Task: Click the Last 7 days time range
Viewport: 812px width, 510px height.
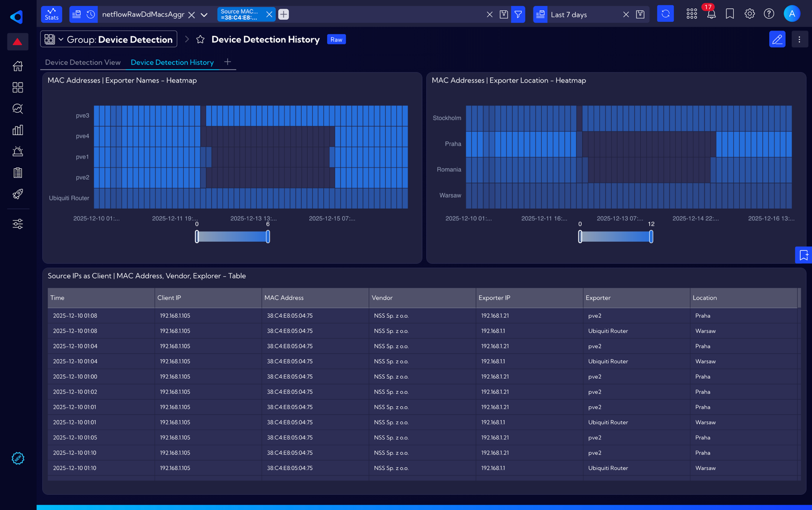Action: (x=569, y=15)
